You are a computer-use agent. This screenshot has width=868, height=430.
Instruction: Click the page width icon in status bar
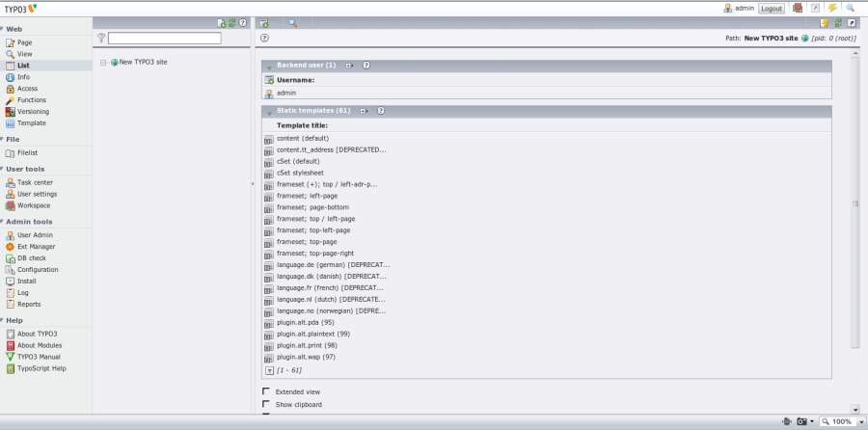(x=788, y=421)
